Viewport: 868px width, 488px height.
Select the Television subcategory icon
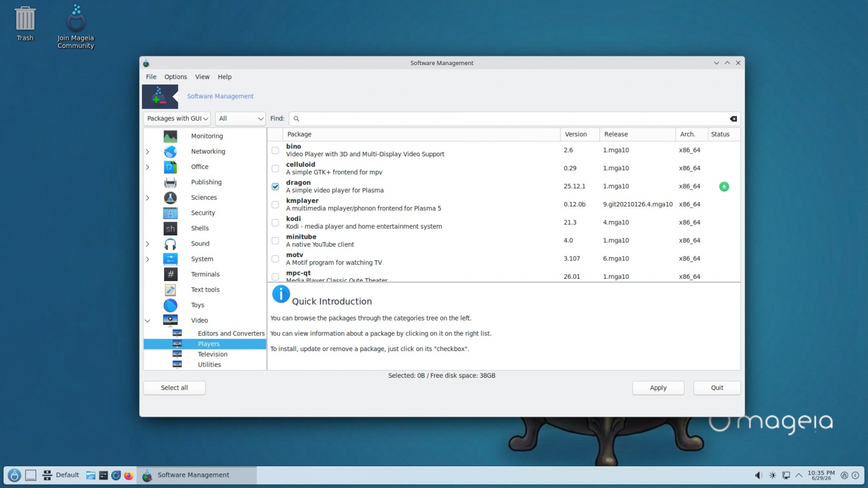pyautogui.click(x=177, y=354)
